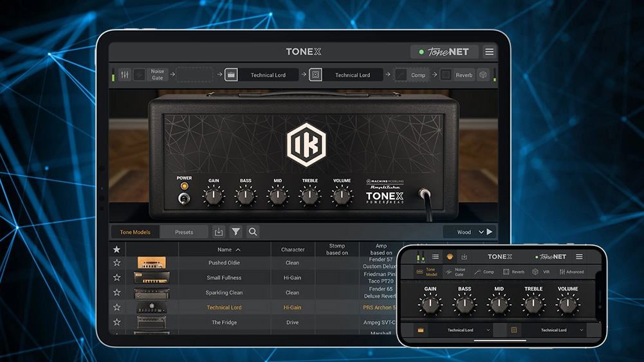
Task: Click the tablet amp BASS knob
Action: tap(246, 196)
